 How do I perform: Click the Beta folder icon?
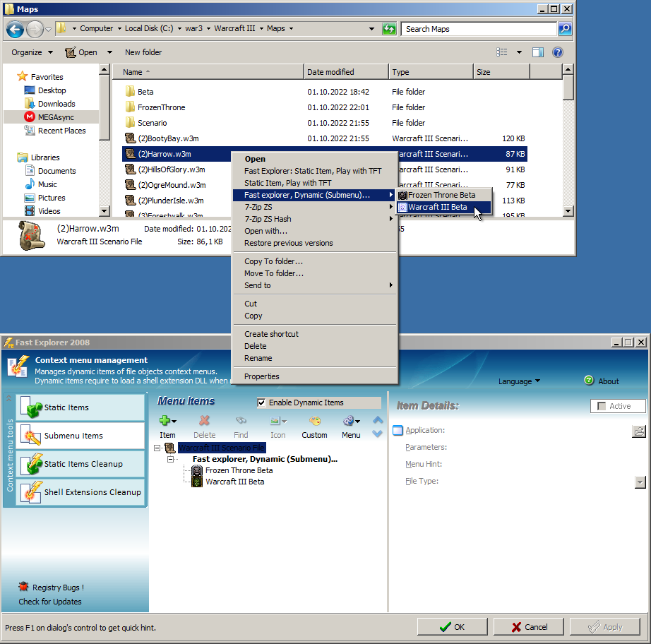131,91
